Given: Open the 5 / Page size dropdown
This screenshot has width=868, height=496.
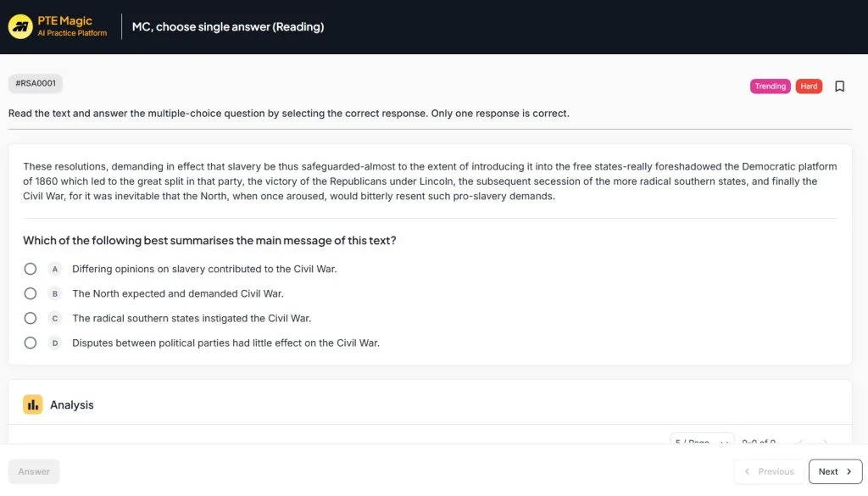Looking at the screenshot, I should coord(702,441).
